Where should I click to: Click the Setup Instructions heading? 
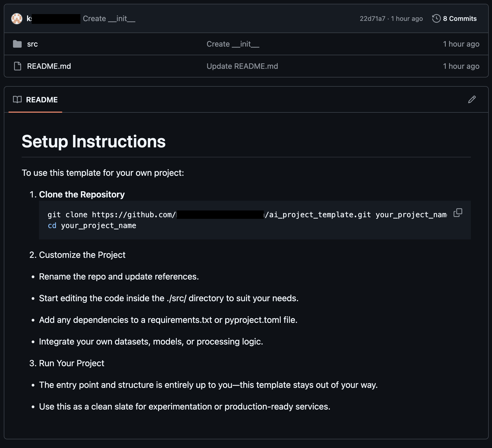pyautogui.click(x=94, y=141)
